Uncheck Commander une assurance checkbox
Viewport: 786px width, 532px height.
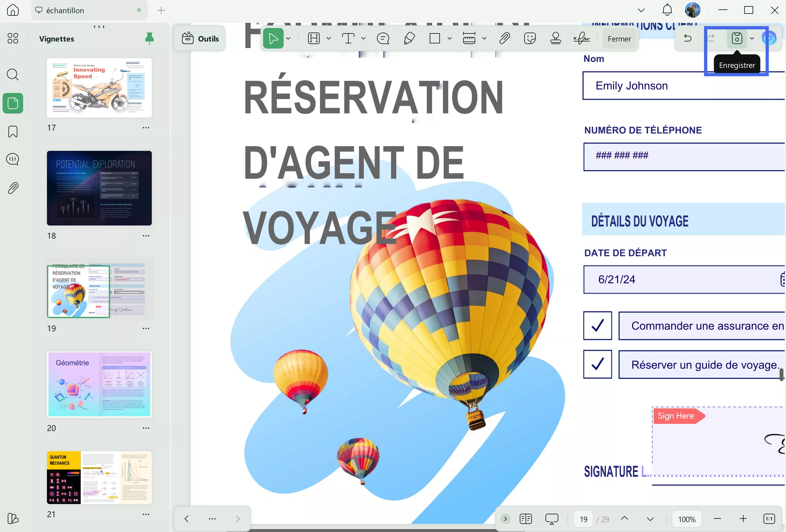[597, 326]
